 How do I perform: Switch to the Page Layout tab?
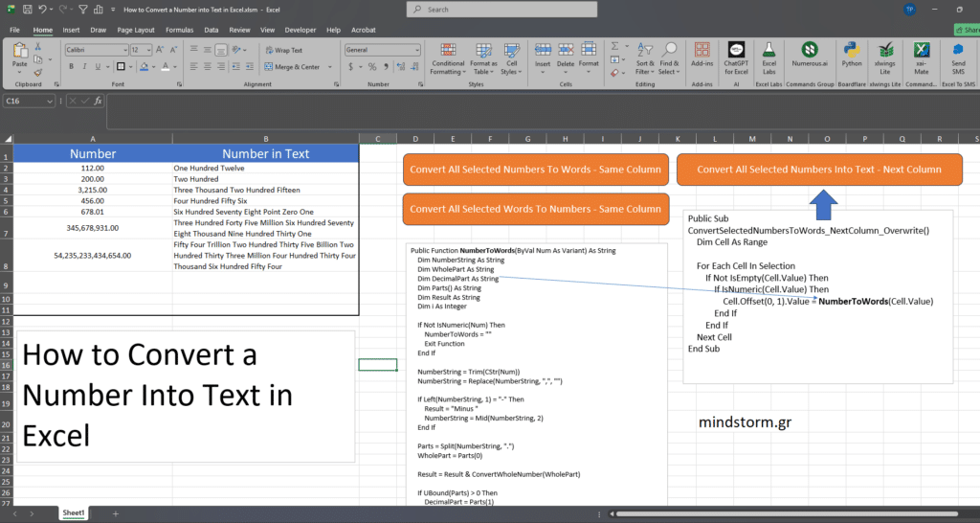[136, 30]
